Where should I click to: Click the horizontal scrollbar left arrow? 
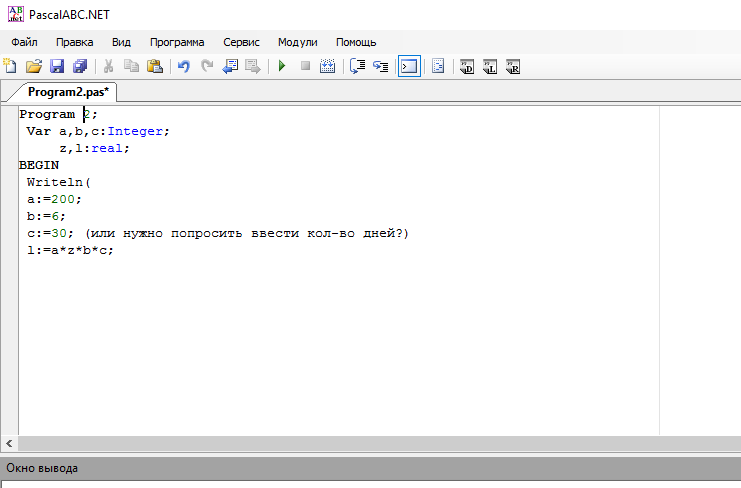10,443
